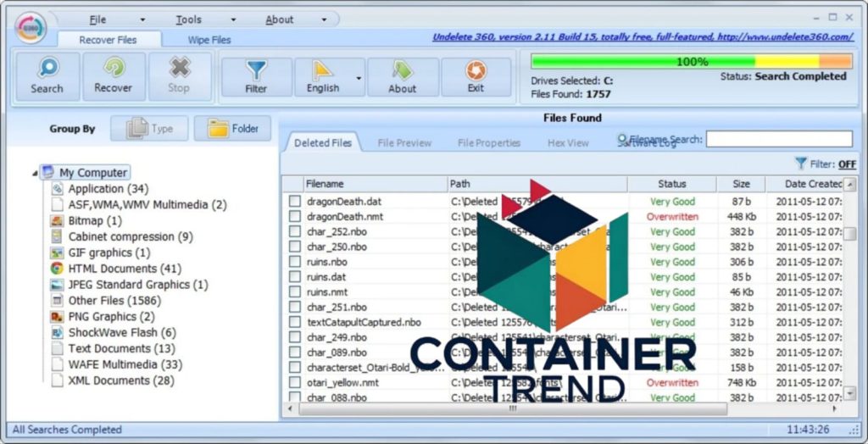This screenshot has width=868, height=444.
Task: Select Cabinet compression (9) category
Action: (x=131, y=237)
